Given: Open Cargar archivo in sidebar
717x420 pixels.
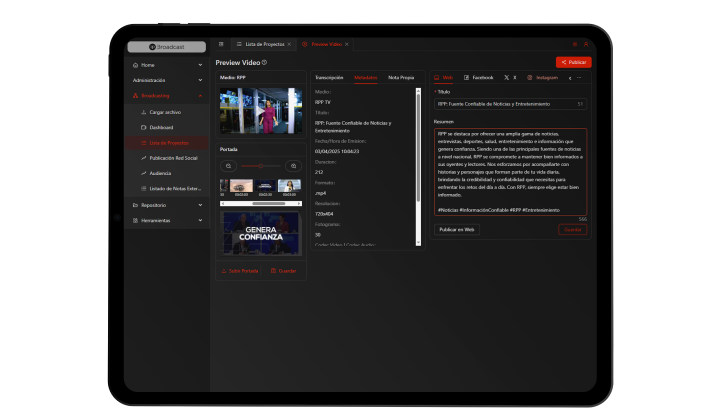Looking at the screenshot, I should coord(165,112).
